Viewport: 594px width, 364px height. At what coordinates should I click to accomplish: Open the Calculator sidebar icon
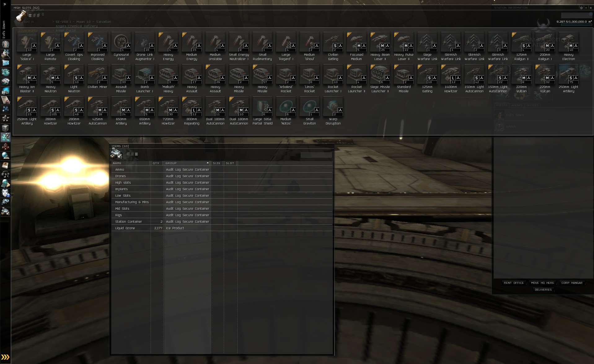(6, 184)
